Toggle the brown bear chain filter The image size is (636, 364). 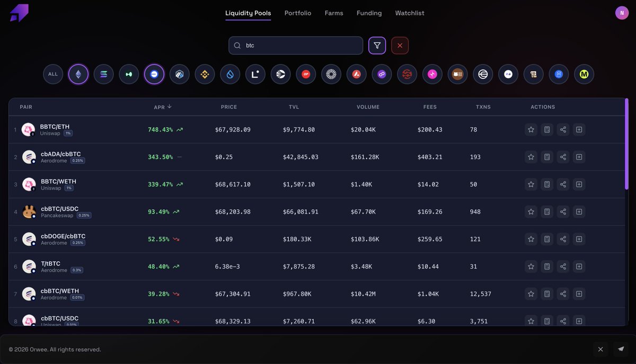[x=458, y=74]
